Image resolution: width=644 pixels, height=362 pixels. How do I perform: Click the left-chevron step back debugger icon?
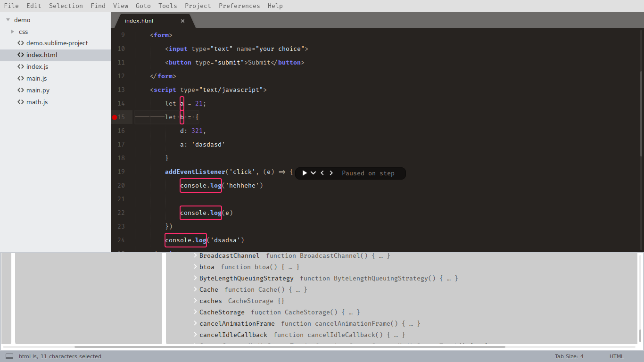[322, 173]
